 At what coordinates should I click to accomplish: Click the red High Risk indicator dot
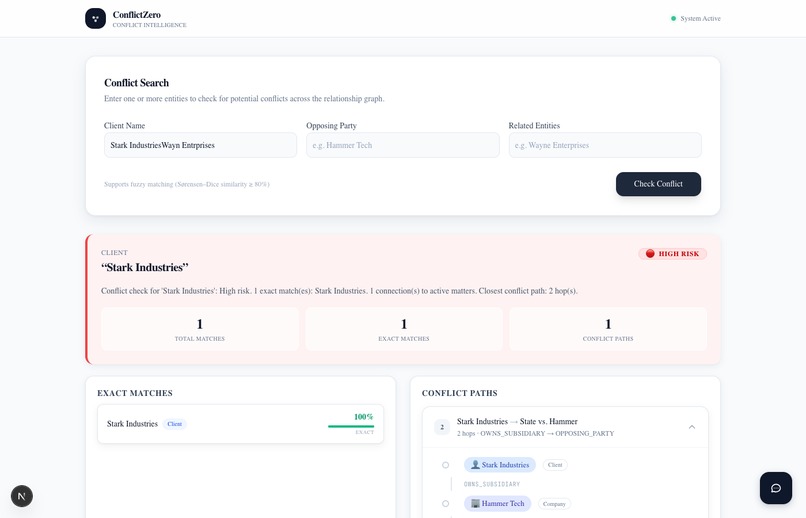pyautogui.click(x=650, y=253)
